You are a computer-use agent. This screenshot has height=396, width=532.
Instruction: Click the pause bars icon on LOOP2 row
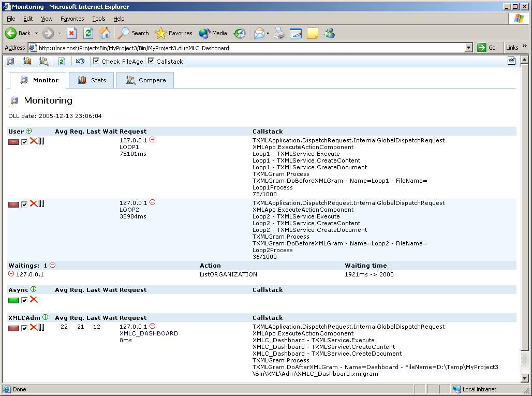tap(42, 203)
